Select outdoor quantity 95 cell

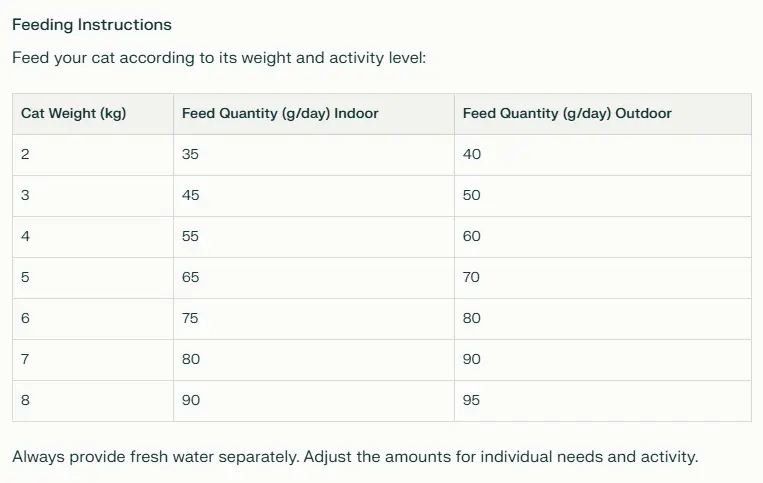[x=603, y=401]
